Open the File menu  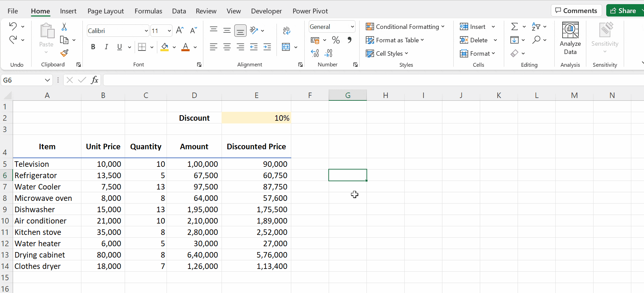[13, 11]
